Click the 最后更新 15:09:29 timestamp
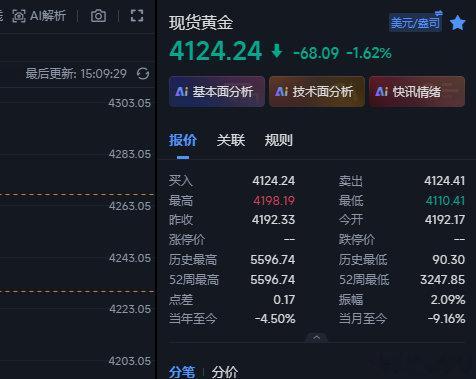The image size is (476, 379). point(76,74)
